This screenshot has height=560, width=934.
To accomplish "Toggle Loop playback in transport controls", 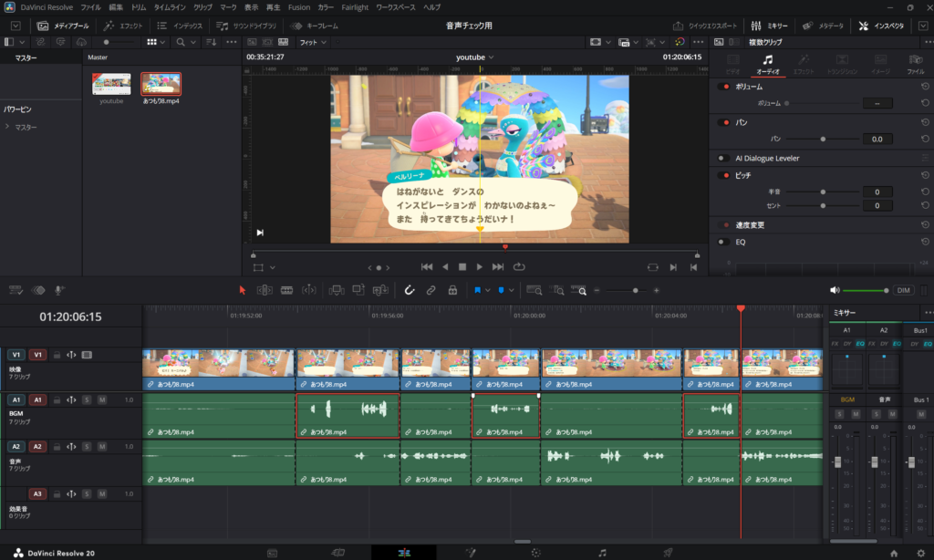I will coord(519,267).
